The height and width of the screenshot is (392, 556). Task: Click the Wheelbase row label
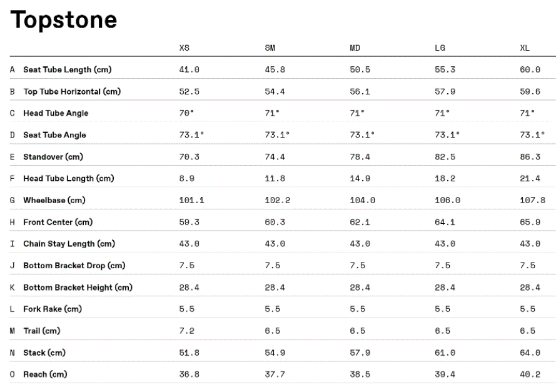54,201
